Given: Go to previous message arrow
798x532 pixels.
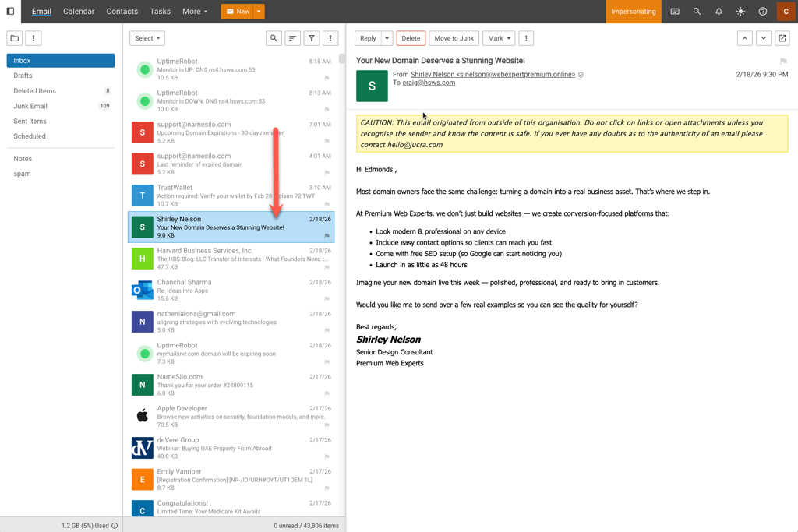Looking at the screenshot, I should pyautogui.click(x=745, y=38).
